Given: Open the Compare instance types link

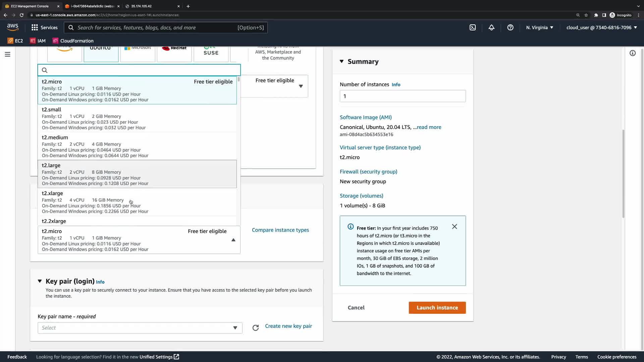Looking at the screenshot, I should pos(280,230).
